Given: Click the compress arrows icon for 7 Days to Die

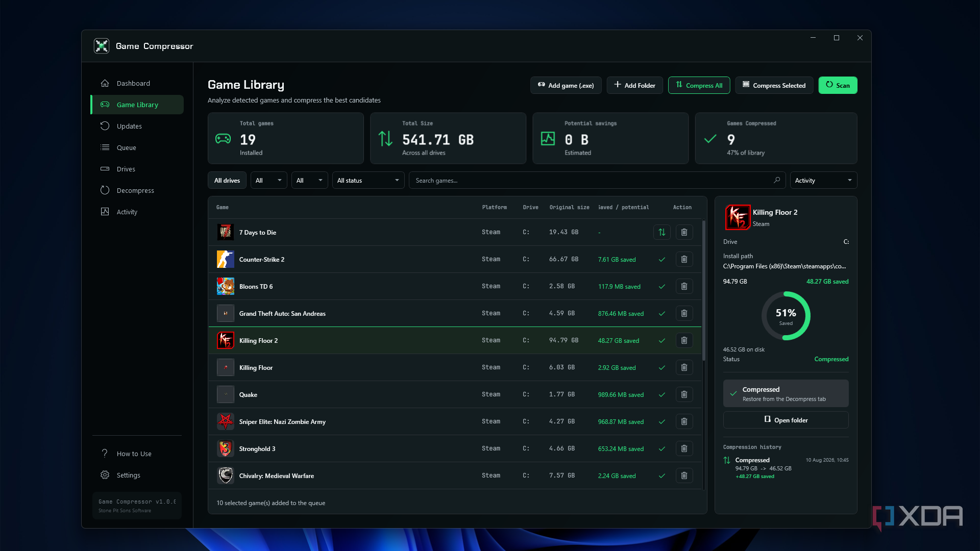Looking at the screenshot, I should (661, 232).
